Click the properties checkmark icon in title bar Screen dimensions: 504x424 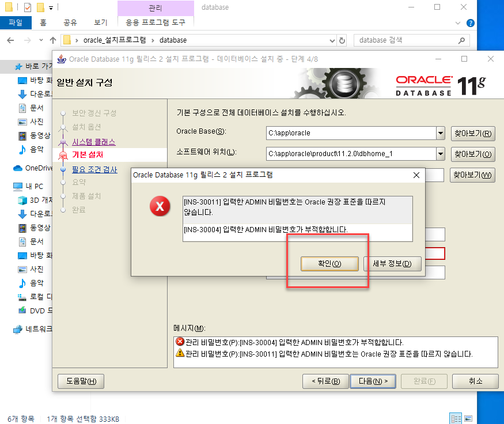tap(28, 7)
